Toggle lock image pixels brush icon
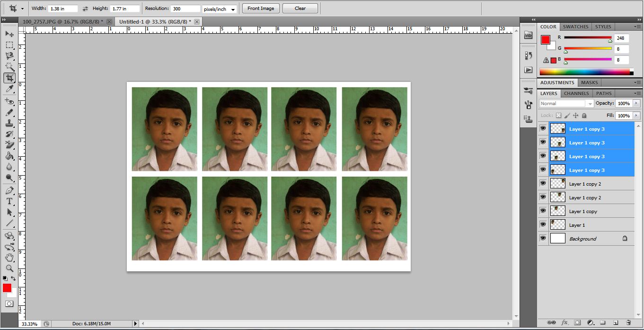 tap(567, 115)
